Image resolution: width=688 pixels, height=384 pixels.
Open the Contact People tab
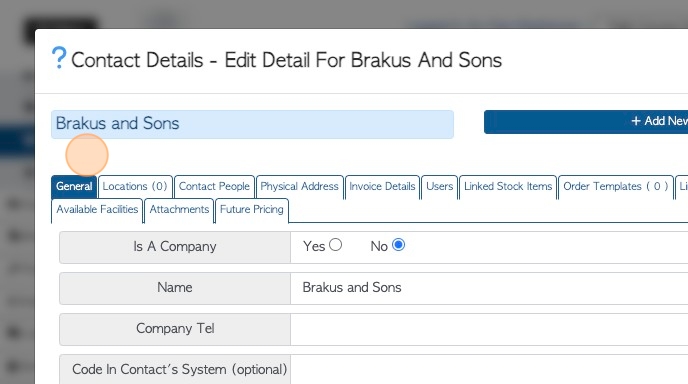coord(214,187)
